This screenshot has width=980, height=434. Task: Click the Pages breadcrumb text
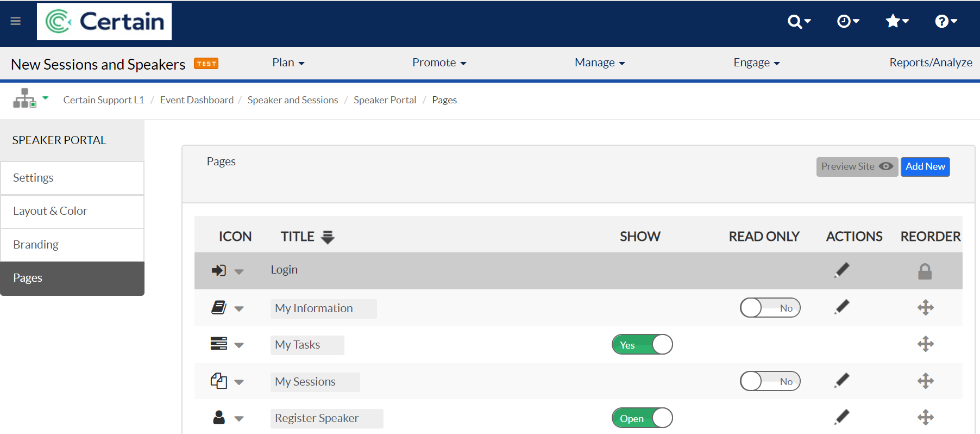(x=444, y=100)
